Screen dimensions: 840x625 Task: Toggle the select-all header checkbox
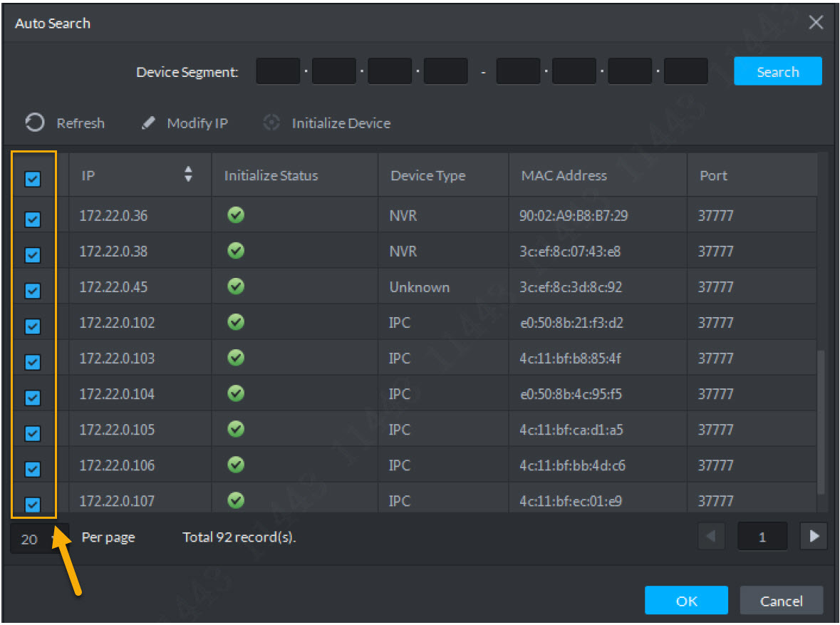click(x=33, y=179)
